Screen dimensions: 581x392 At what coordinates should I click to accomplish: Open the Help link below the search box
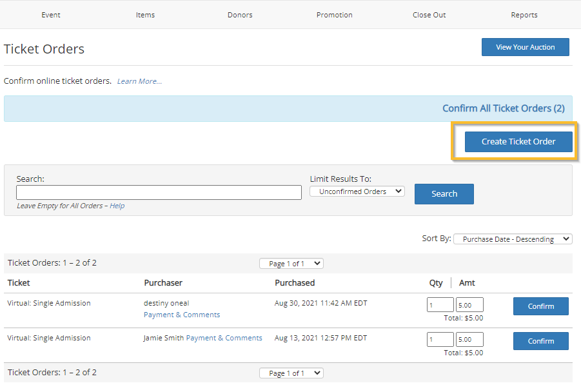click(117, 205)
